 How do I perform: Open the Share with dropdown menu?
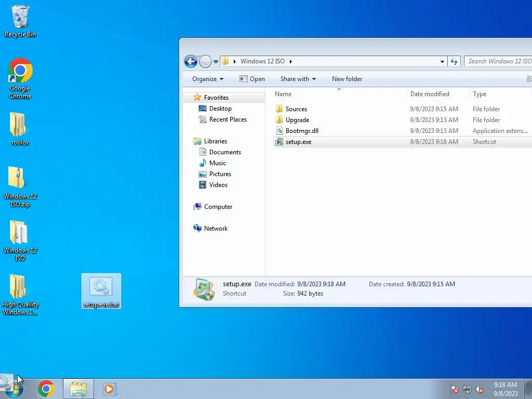[298, 79]
